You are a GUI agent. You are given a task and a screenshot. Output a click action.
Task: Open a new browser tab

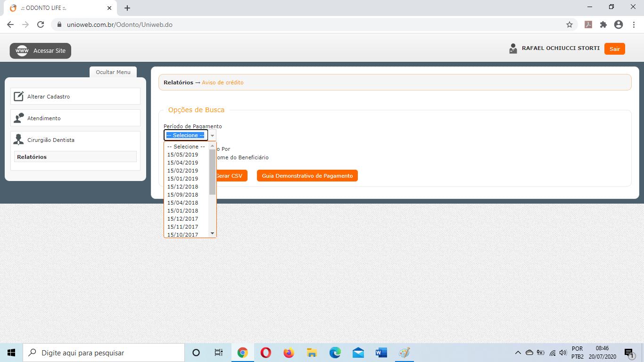[127, 8]
